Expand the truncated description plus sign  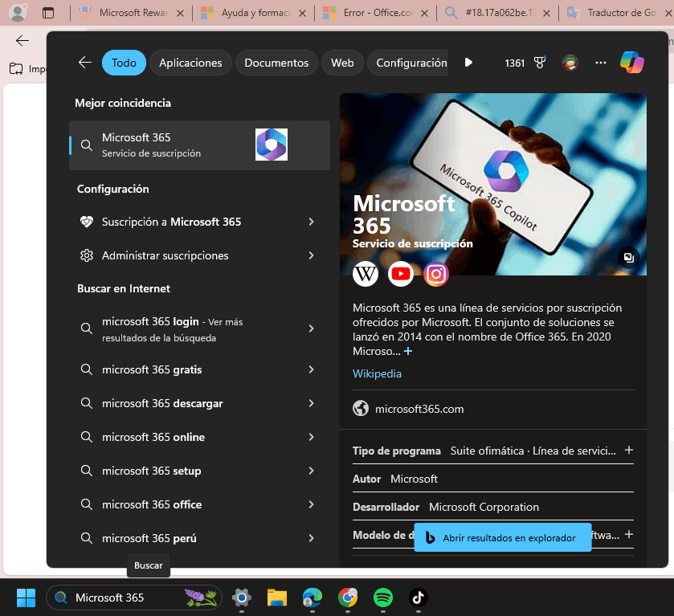(408, 351)
